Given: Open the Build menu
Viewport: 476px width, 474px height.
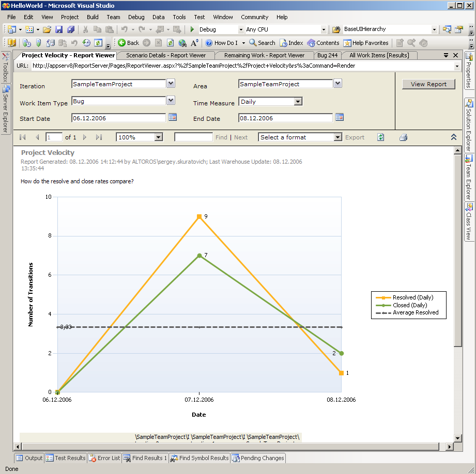Looking at the screenshot, I should (93, 17).
